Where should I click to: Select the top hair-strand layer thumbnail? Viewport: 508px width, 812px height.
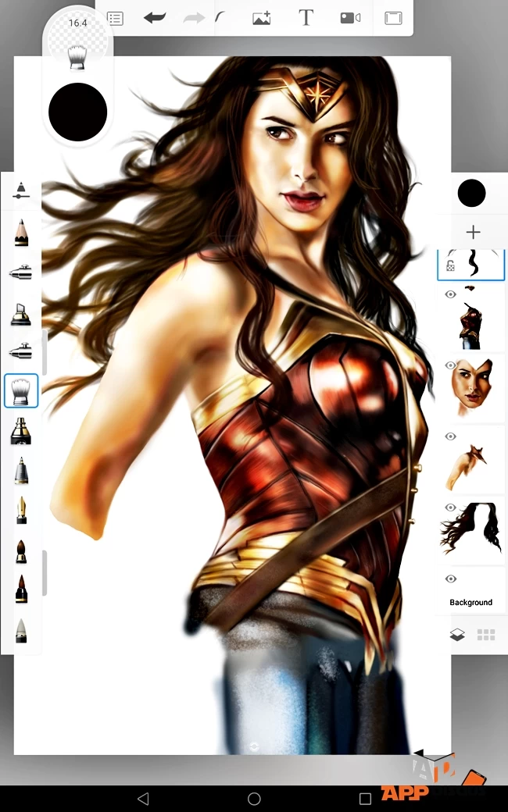(473, 264)
